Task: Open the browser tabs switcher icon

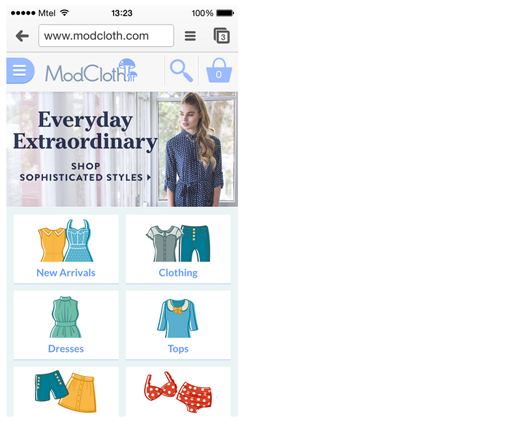Action: tap(222, 35)
